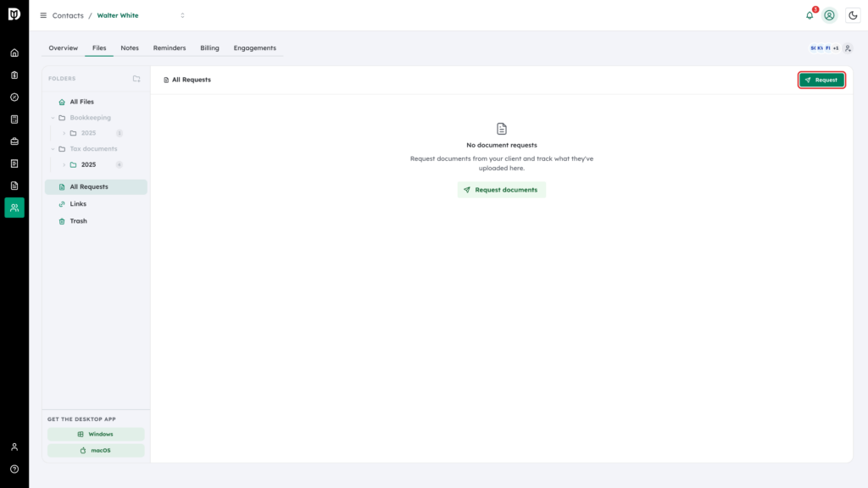Image resolution: width=868 pixels, height=488 pixels.
Task: Download the Windows desktop app
Action: click(96, 435)
